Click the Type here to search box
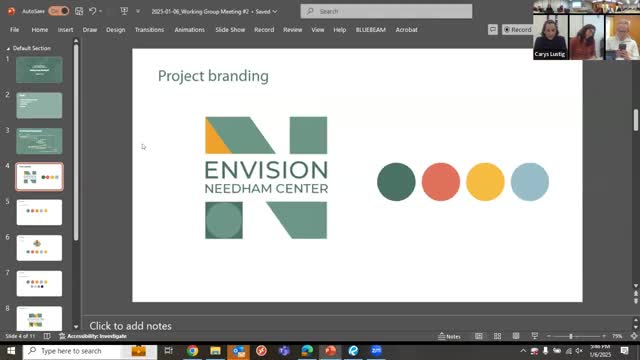This screenshot has height=360, width=640. (x=90, y=351)
